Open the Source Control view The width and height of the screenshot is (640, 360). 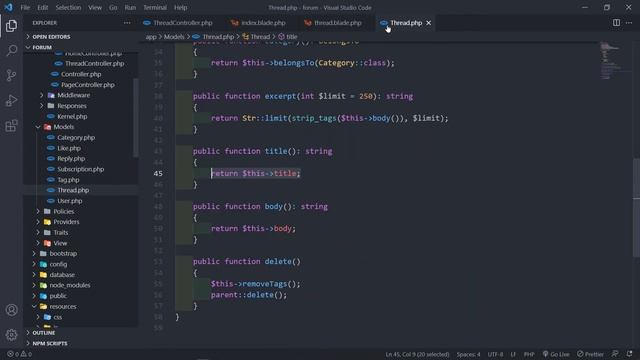[x=11, y=76]
